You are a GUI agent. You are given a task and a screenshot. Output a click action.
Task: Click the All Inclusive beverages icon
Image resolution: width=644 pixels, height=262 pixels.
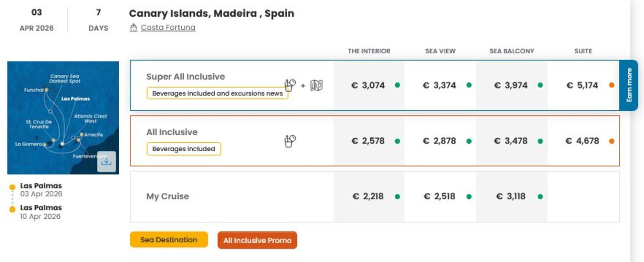[x=290, y=141]
